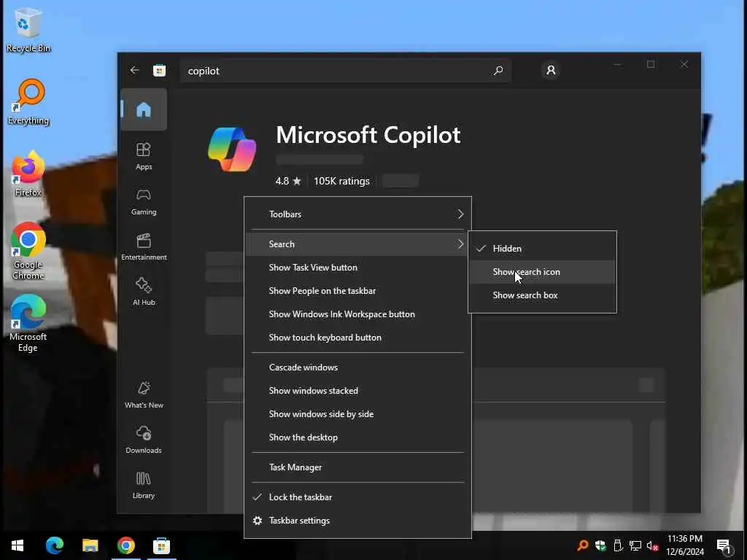This screenshot has height=560, width=747.
Task: Select the Everything desktop shortcut
Action: [x=28, y=102]
